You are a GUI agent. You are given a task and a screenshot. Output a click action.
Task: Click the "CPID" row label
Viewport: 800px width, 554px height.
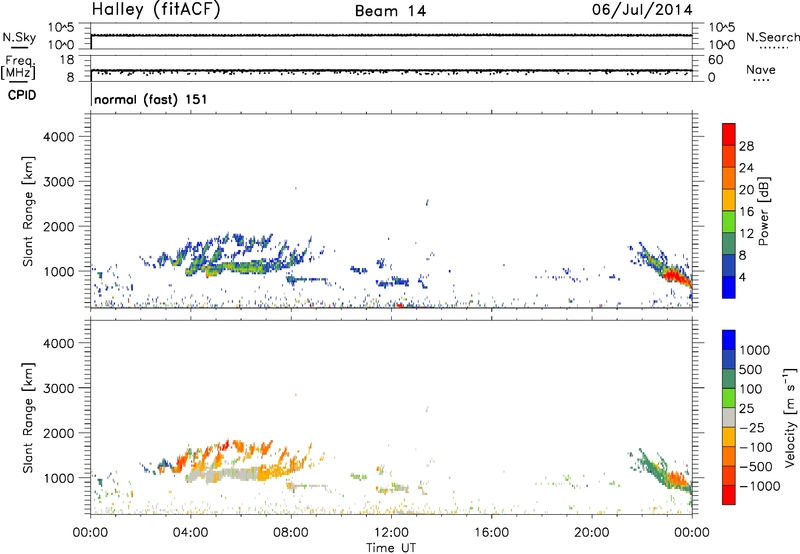pos(22,95)
